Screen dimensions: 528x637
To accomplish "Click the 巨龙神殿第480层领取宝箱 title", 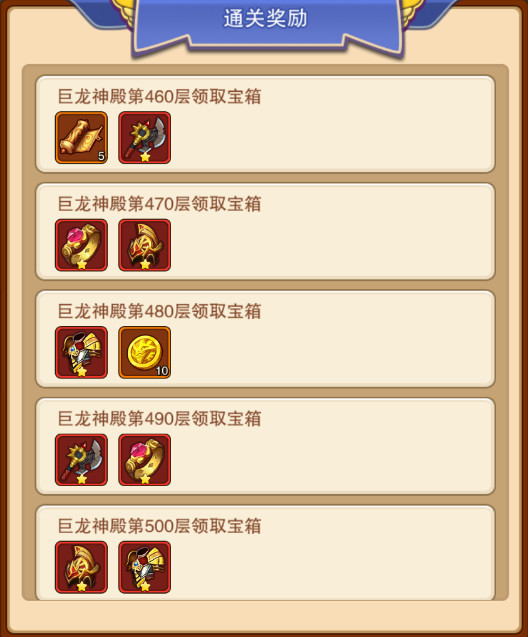I will (159, 311).
